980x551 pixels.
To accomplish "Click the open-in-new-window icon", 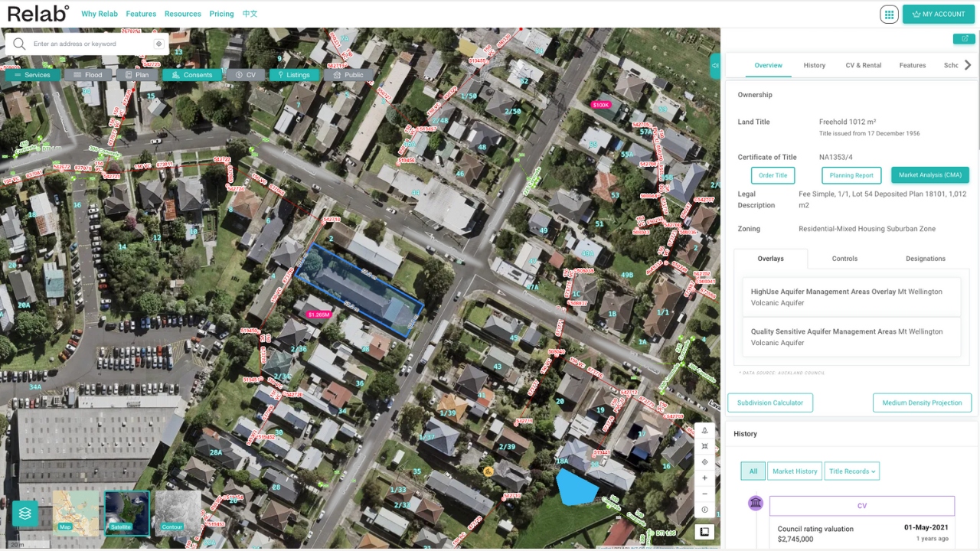I will coord(964,39).
